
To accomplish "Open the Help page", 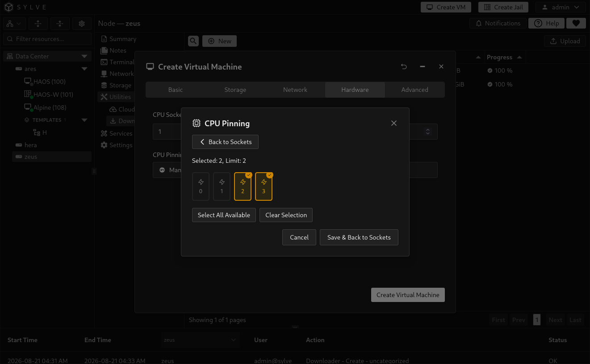I will tap(547, 23).
